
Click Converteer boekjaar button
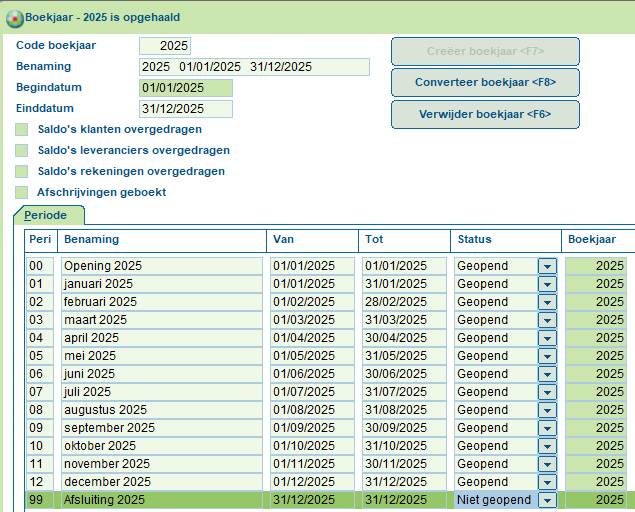(485, 82)
